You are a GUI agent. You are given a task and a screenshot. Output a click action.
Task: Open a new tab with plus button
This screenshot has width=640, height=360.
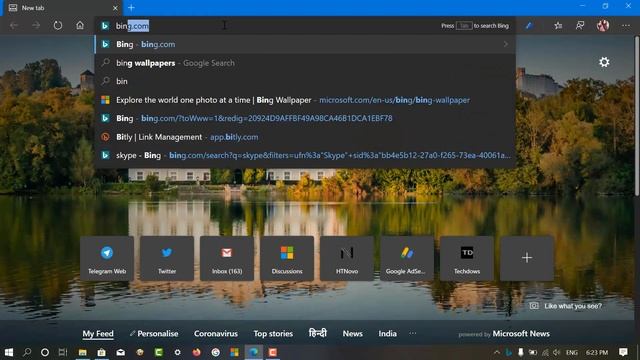point(131,8)
